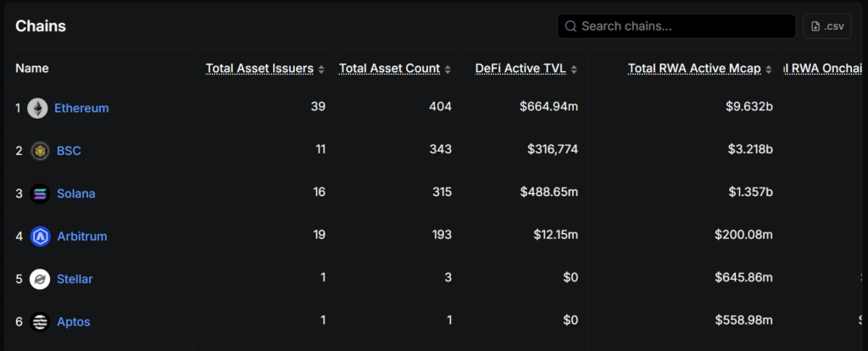
Task: Open the Aptos chain link
Action: click(x=74, y=321)
